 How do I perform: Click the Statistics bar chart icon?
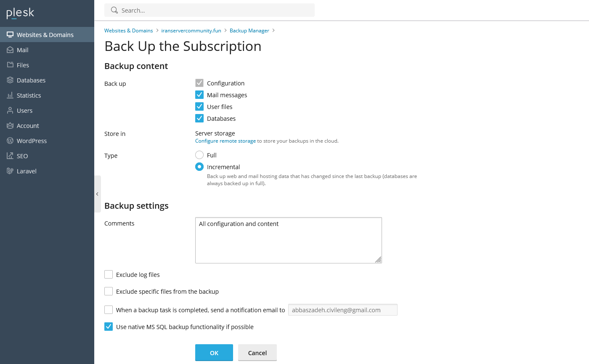(10, 96)
